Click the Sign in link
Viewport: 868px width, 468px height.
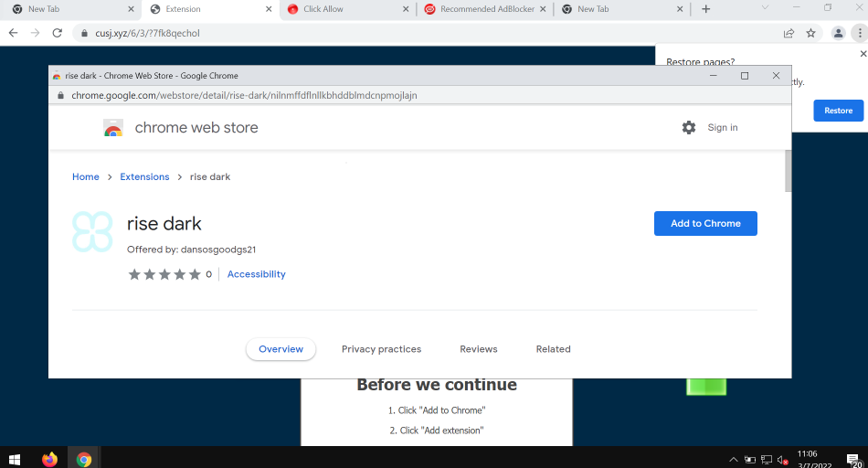(722, 128)
